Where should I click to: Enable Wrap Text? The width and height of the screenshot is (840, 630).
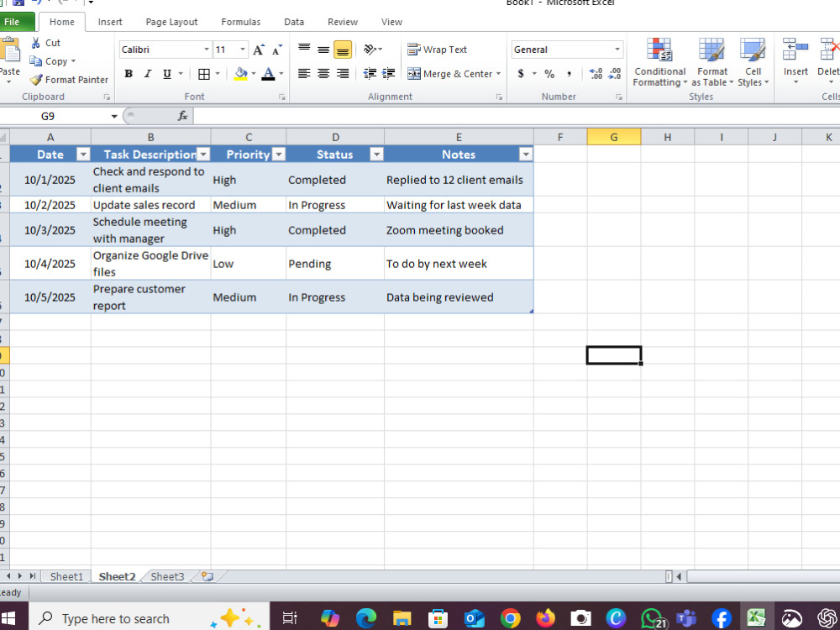point(437,50)
